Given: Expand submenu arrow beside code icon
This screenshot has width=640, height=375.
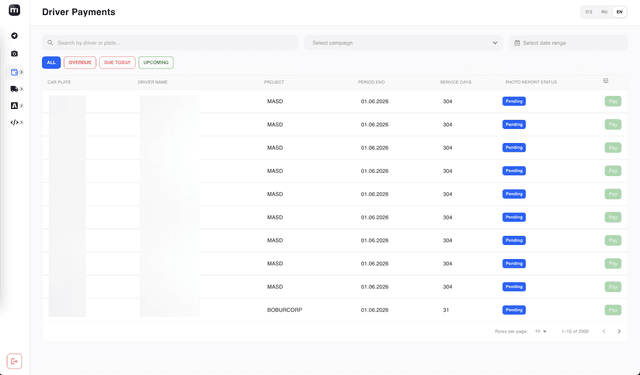Looking at the screenshot, I should (21, 122).
